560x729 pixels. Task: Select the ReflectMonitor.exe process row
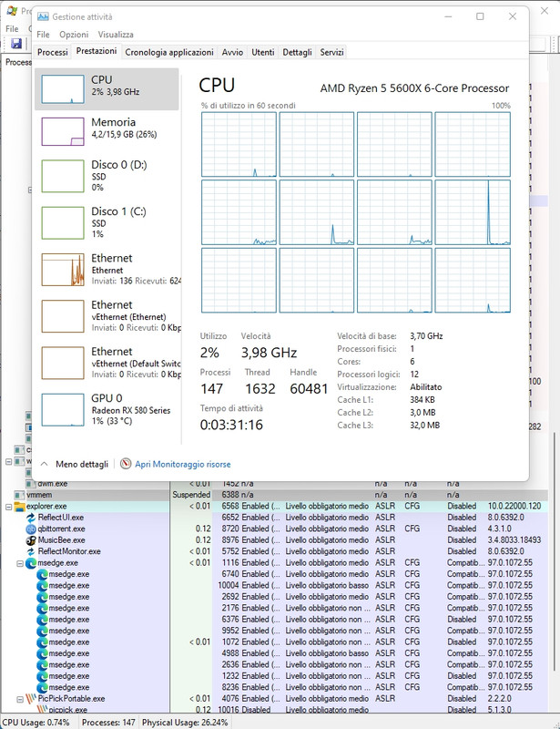tap(277, 551)
